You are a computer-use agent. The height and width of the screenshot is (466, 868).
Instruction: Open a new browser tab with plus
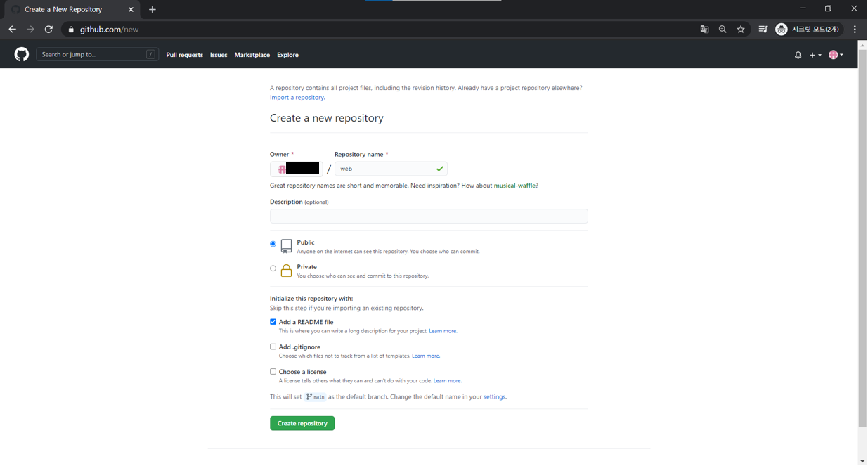tap(153, 10)
